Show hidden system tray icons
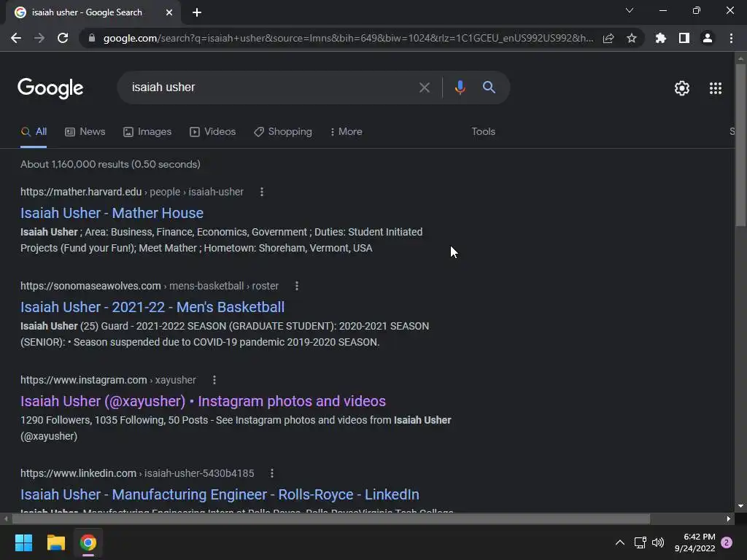This screenshot has height=560, width=747. 620,542
